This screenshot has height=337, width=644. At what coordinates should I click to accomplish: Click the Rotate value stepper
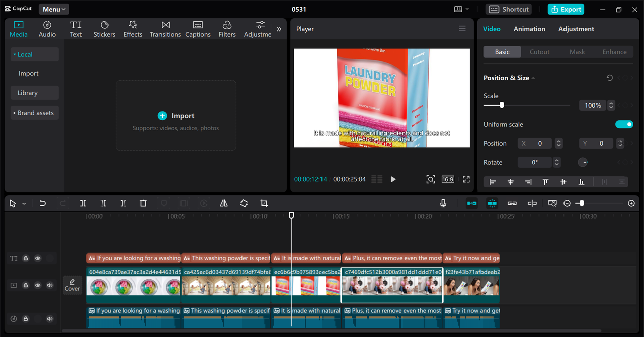coord(556,162)
